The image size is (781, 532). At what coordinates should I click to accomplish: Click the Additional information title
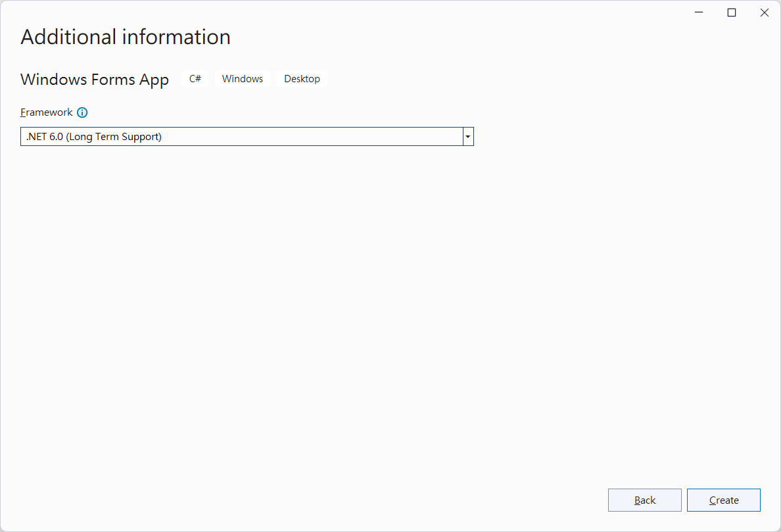pyautogui.click(x=126, y=37)
